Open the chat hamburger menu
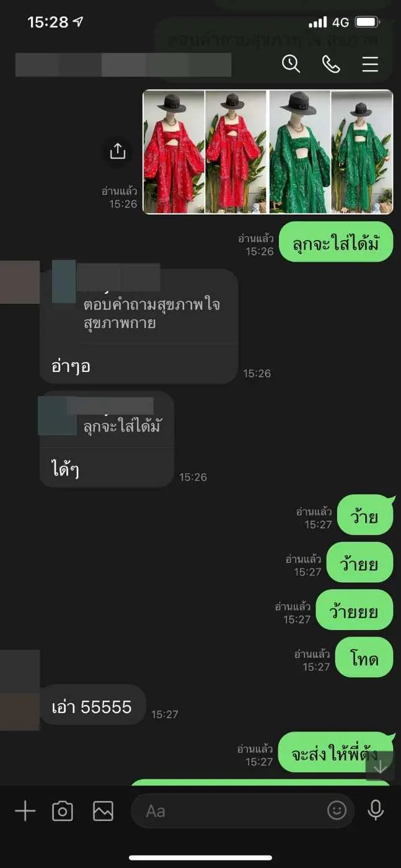The image size is (401, 868). click(x=370, y=64)
